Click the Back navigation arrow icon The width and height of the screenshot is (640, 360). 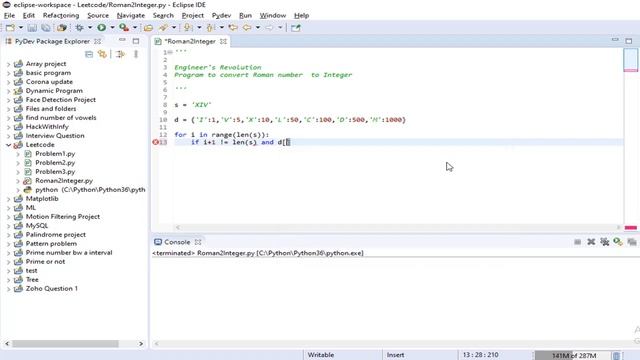coord(247,28)
